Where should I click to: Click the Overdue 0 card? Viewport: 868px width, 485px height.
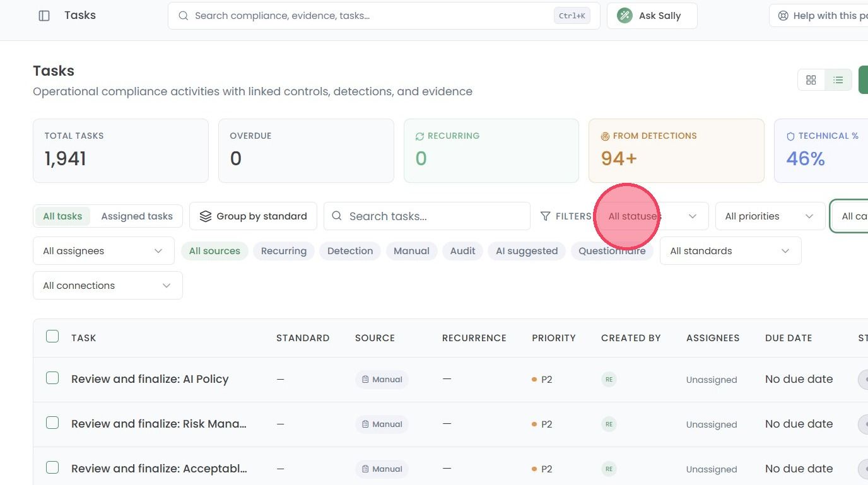(306, 151)
